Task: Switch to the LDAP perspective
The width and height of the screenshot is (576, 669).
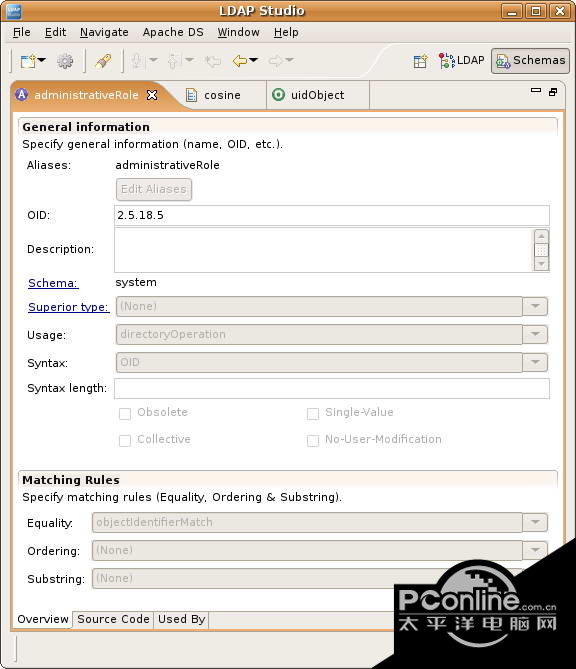Action: pyautogui.click(x=462, y=61)
